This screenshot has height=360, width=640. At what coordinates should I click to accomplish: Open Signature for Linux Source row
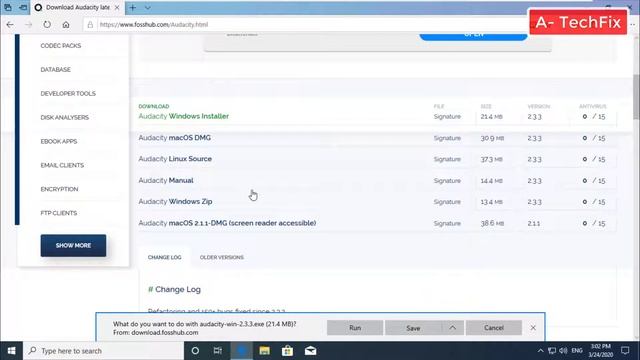[x=447, y=159]
